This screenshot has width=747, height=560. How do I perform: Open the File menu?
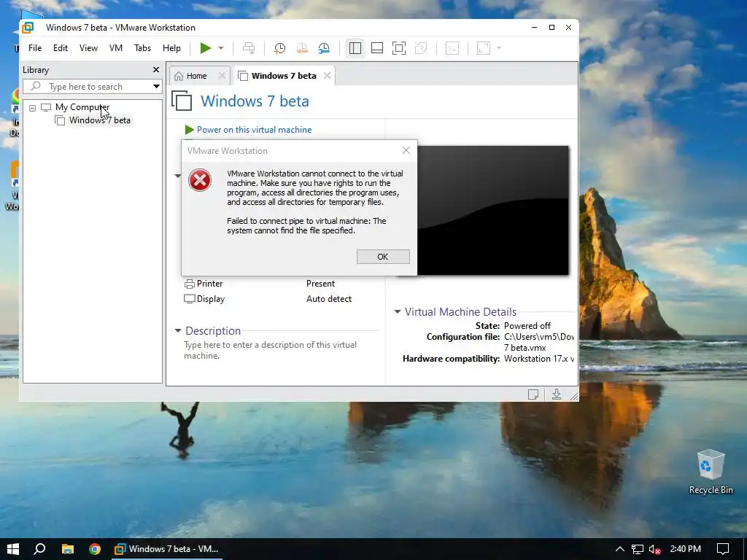pos(35,48)
